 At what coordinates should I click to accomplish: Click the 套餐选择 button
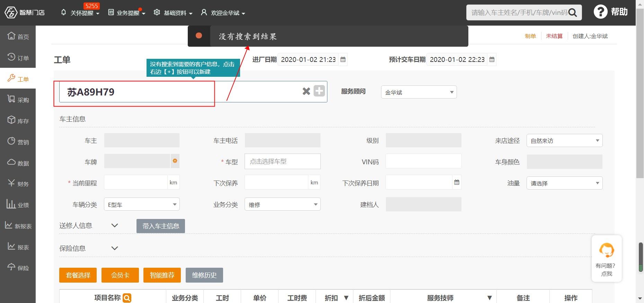78,275
